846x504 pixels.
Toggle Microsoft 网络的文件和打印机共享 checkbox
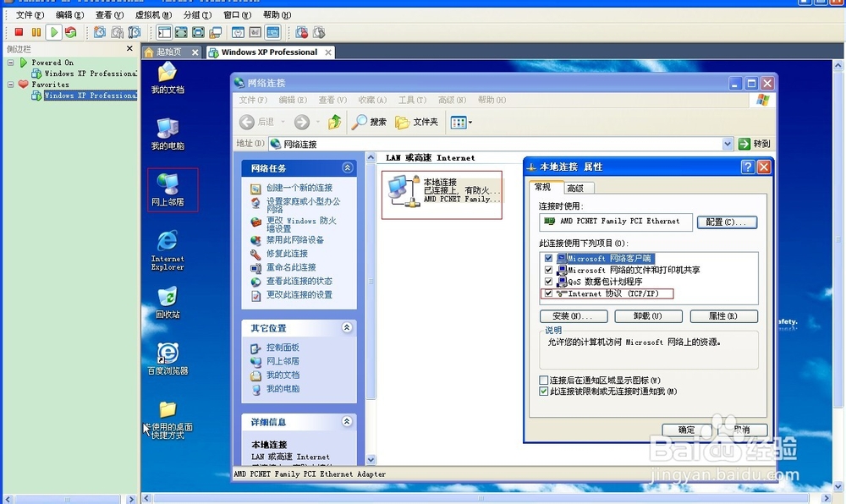549,270
